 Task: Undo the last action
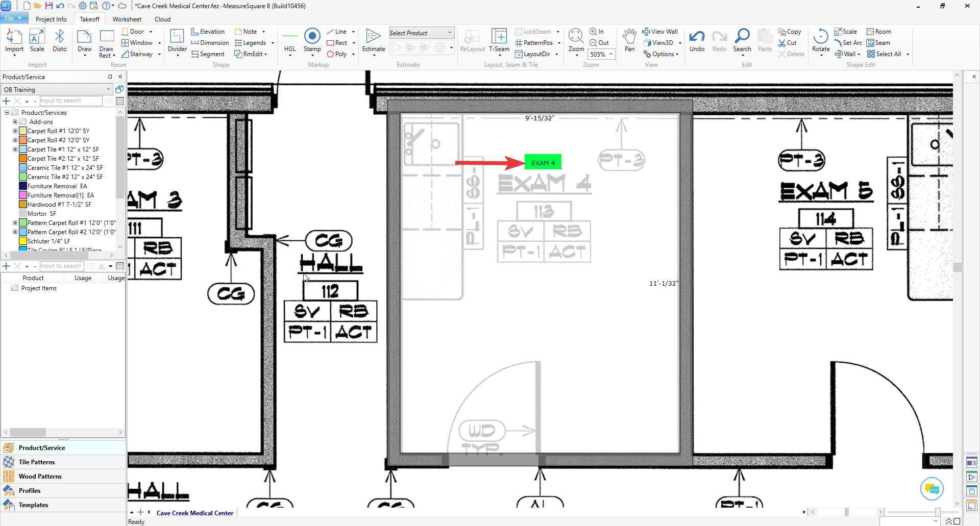point(697,41)
